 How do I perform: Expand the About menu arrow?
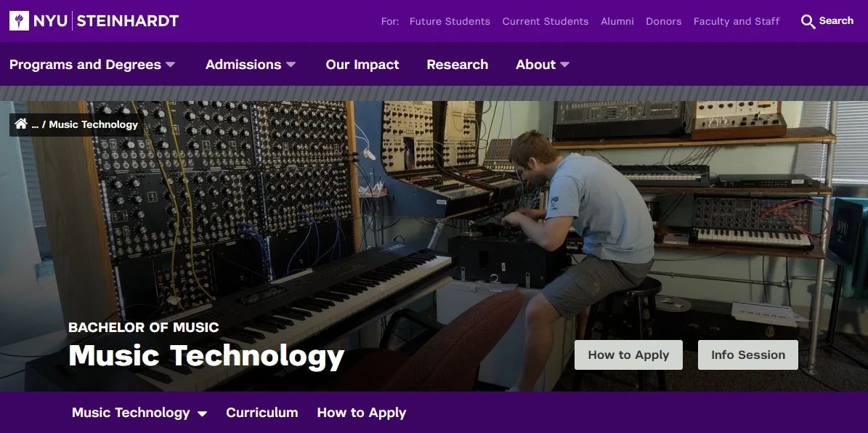[564, 65]
